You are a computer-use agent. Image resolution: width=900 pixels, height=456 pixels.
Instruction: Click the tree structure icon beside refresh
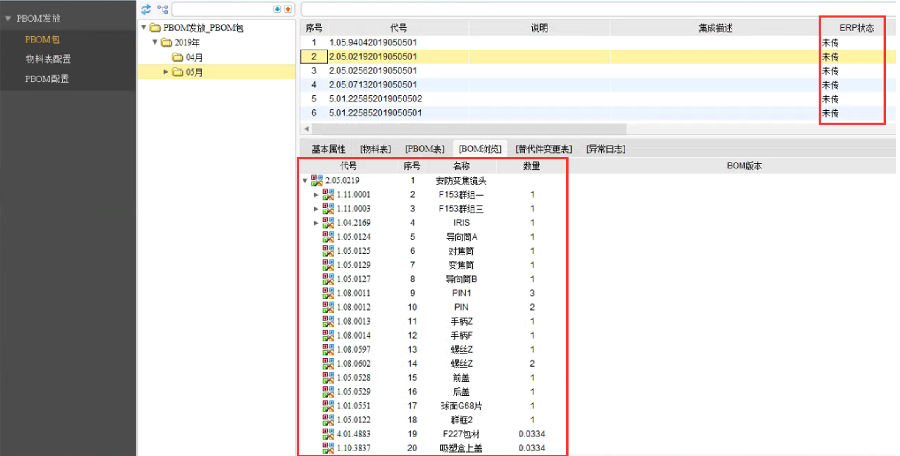tap(162, 9)
